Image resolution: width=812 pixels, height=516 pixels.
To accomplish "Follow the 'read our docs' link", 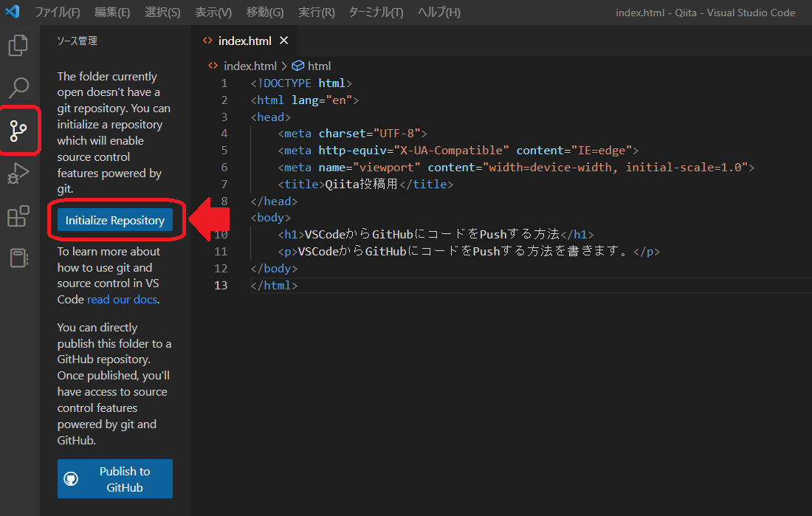I will 123,300.
